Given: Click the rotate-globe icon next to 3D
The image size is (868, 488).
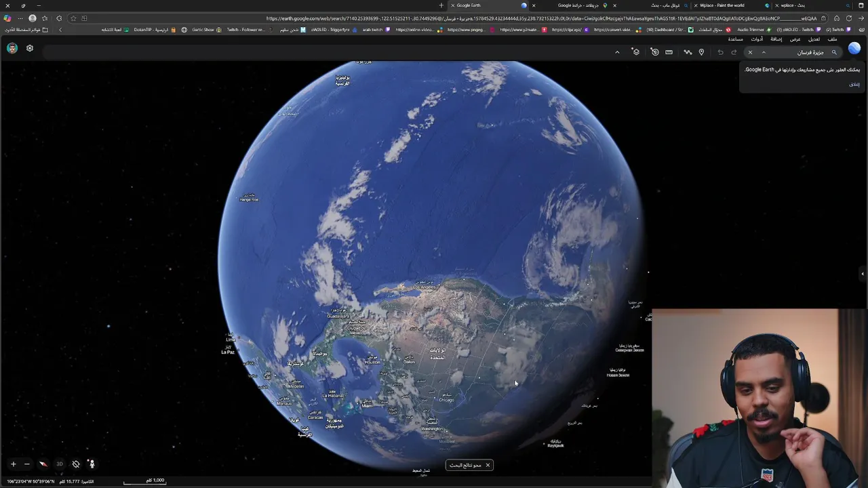Looking at the screenshot, I should (x=76, y=464).
